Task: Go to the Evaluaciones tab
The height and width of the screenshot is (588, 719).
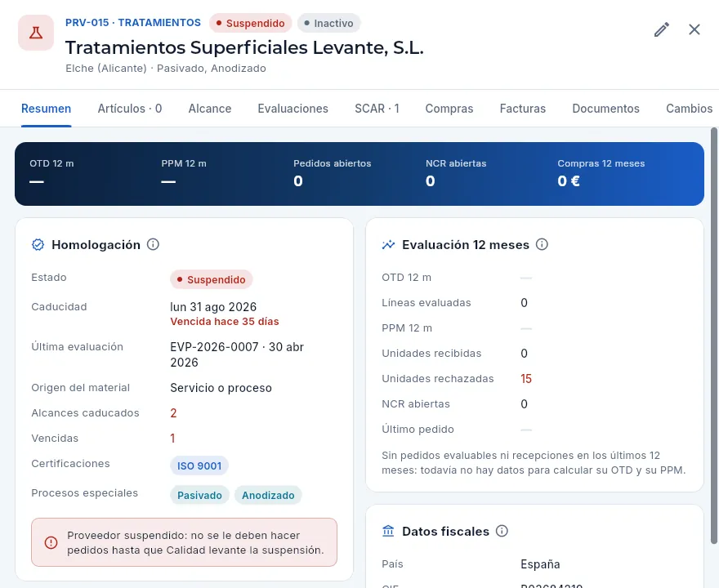Action: pos(293,109)
